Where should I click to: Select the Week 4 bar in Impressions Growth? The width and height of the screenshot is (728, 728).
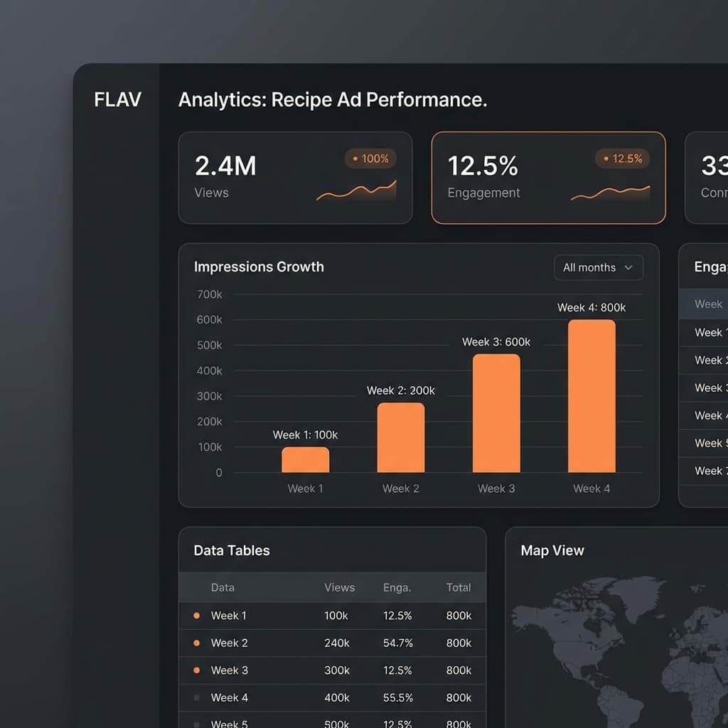[x=591, y=398]
